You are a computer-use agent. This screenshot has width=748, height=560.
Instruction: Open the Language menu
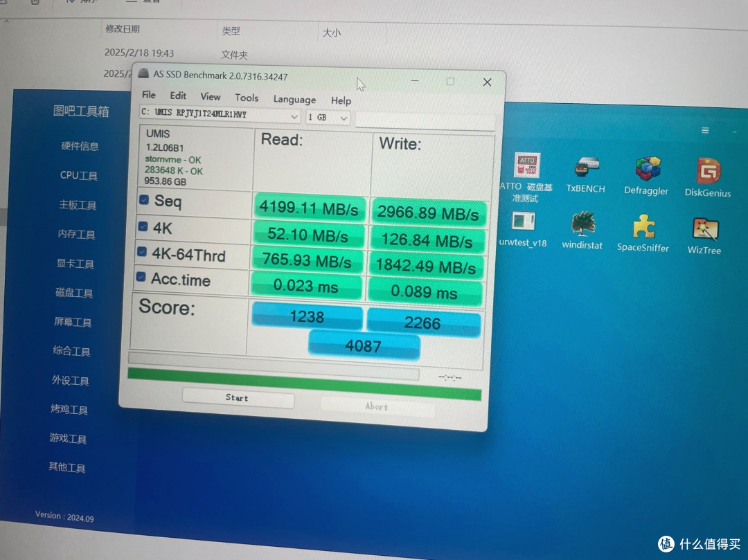click(294, 99)
